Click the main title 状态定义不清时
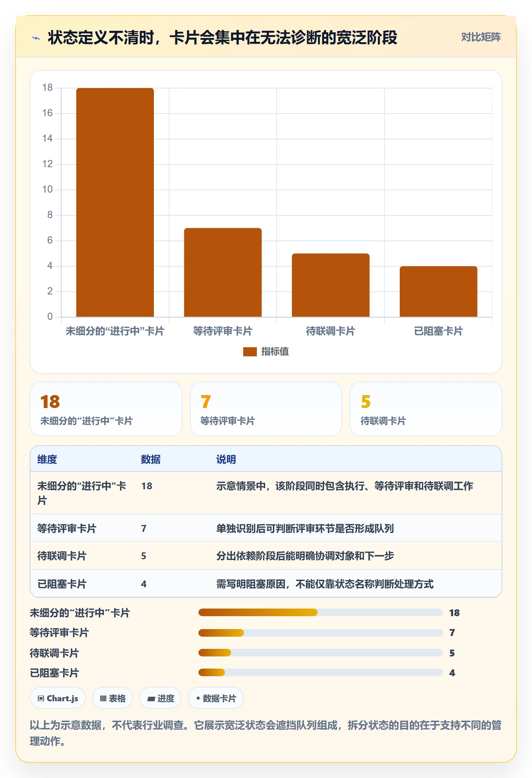This screenshot has height=778, width=532. pyautogui.click(x=222, y=38)
